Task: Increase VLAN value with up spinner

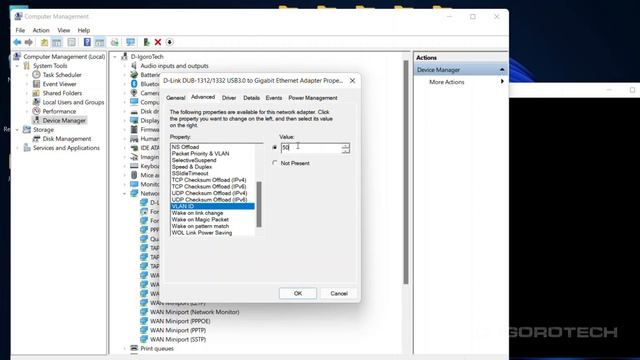Action: click(x=346, y=145)
